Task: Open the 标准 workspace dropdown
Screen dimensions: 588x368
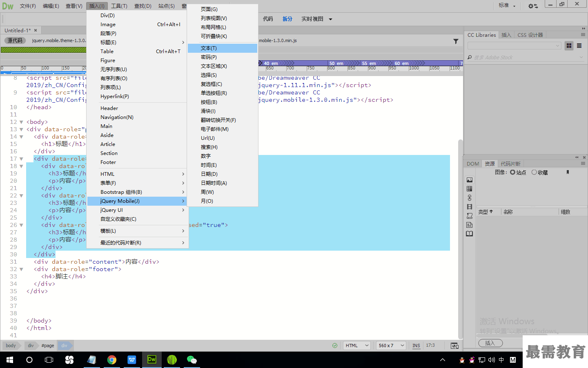Action: (507, 6)
